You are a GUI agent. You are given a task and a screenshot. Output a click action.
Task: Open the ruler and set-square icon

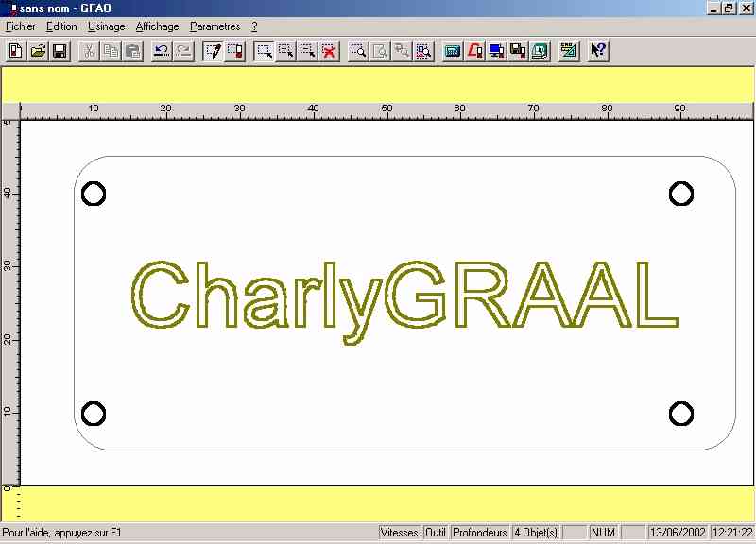pyautogui.click(x=569, y=51)
